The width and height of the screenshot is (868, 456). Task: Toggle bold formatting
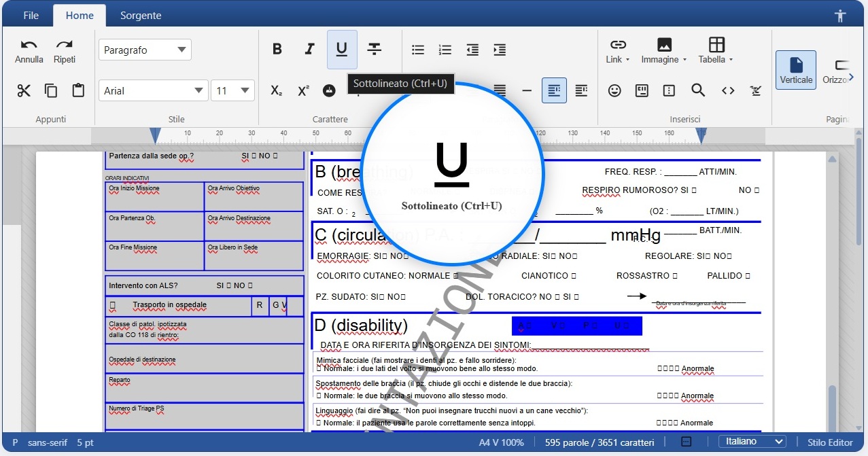pos(277,49)
